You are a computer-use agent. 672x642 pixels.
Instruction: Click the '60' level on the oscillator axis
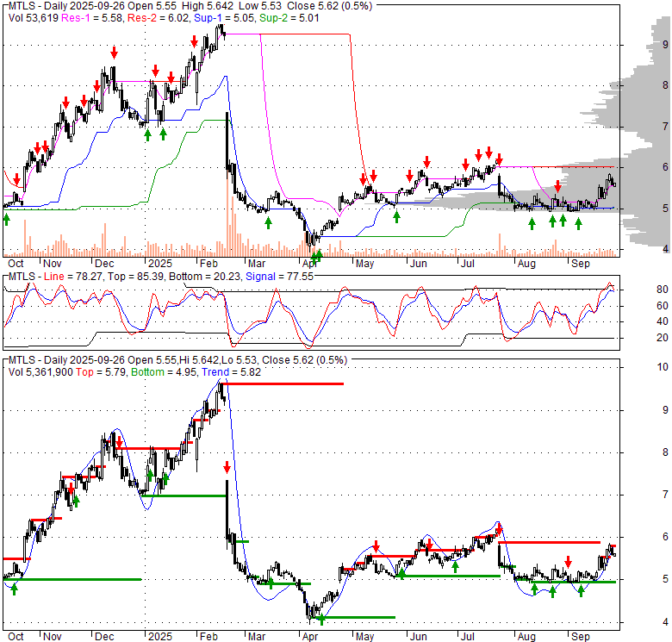pyautogui.click(x=663, y=306)
